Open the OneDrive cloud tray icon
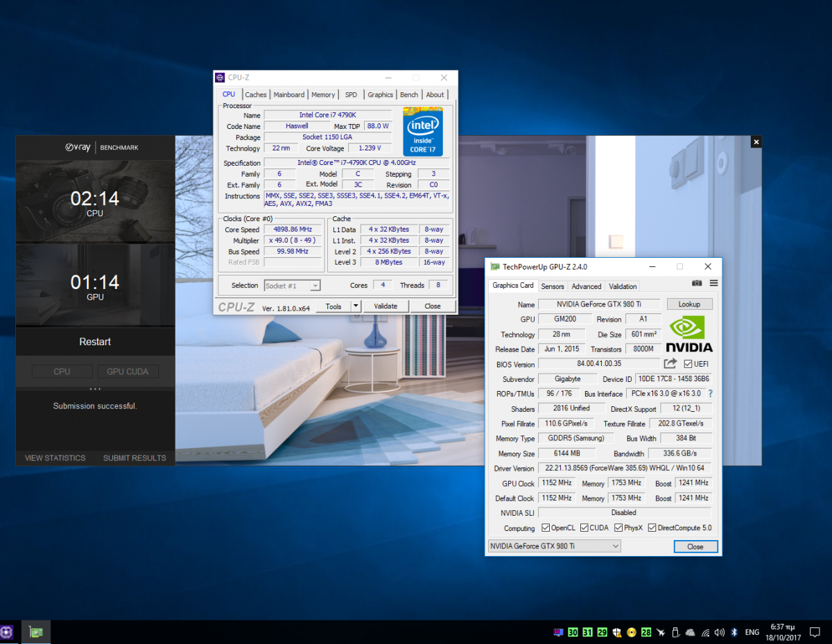This screenshot has width=832, height=644. (691, 632)
